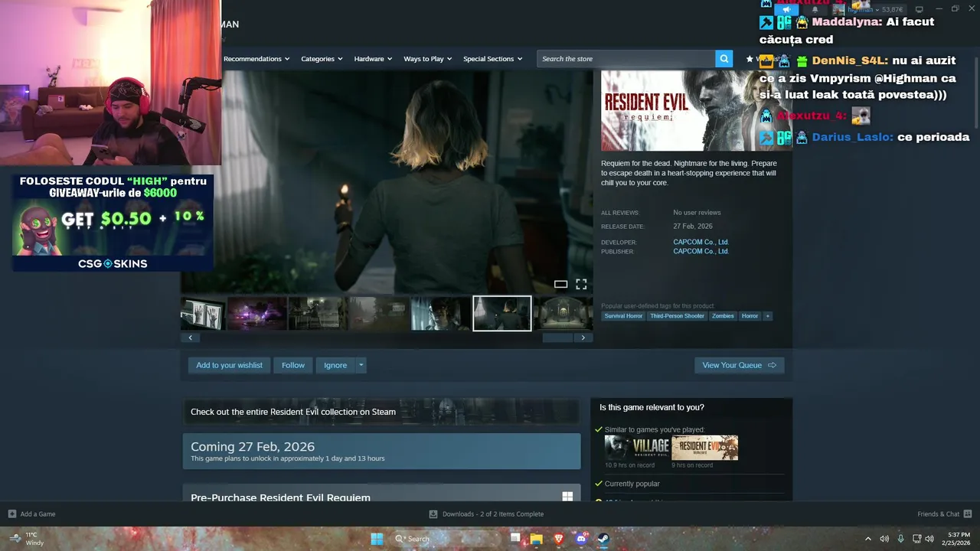Viewport: 980px width, 551px height.
Task: Click the Coming 27 Feb, 2026 banner
Action: (381, 451)
